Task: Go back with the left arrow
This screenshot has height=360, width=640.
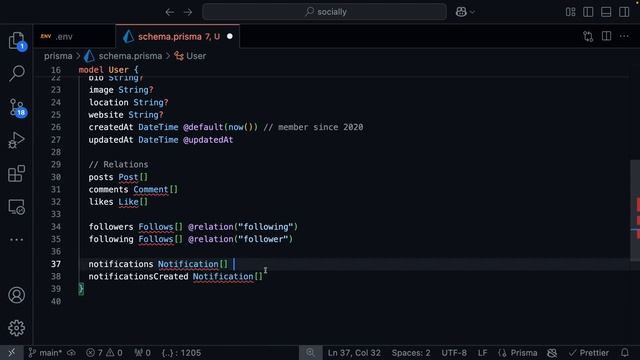Action: pos(170,12)
